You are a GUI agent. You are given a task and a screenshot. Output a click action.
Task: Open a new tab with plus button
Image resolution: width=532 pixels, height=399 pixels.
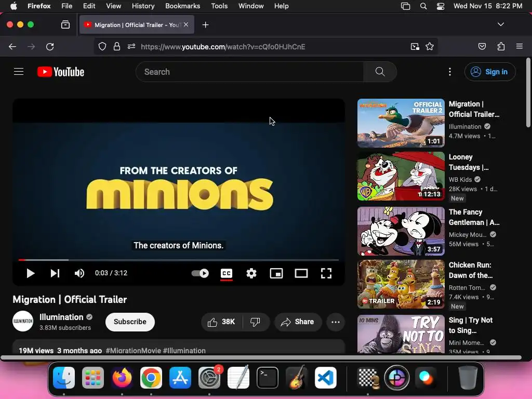coord(205,25)
